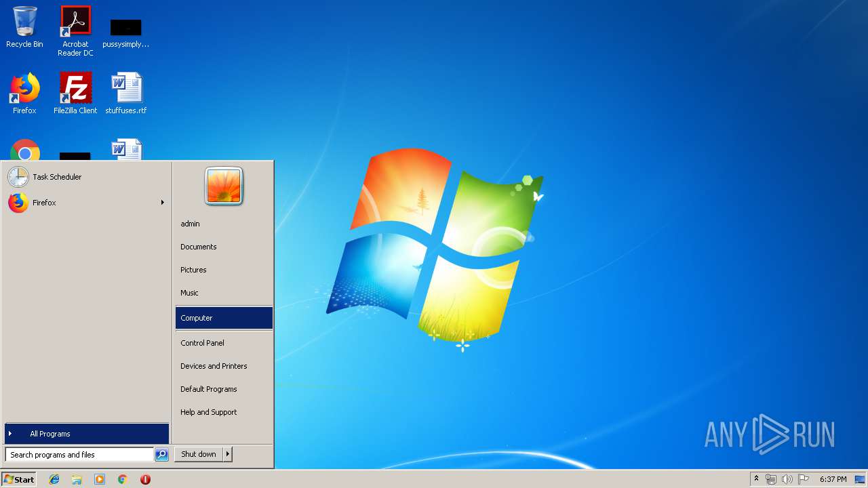The height and width of the screenshot is (488, 868).
Task: Select the Firefox desktop shortcut
Action: coord(24,94)
